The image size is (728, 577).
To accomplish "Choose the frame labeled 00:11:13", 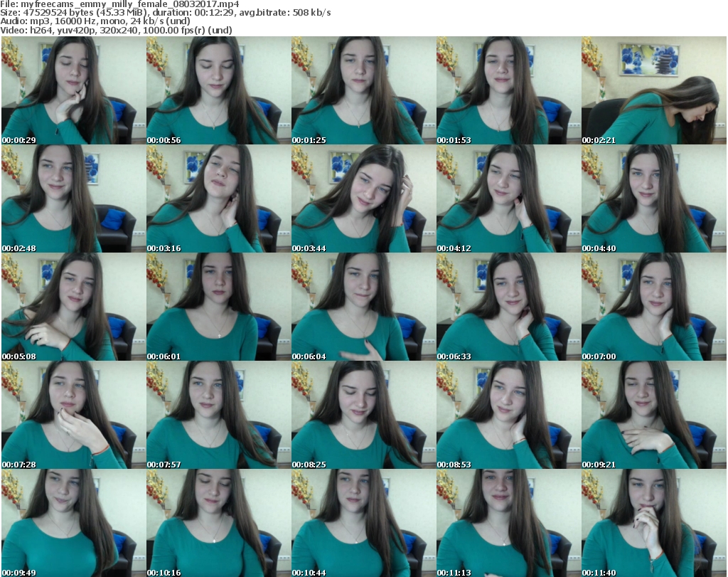I will click(x=508, y=523).
